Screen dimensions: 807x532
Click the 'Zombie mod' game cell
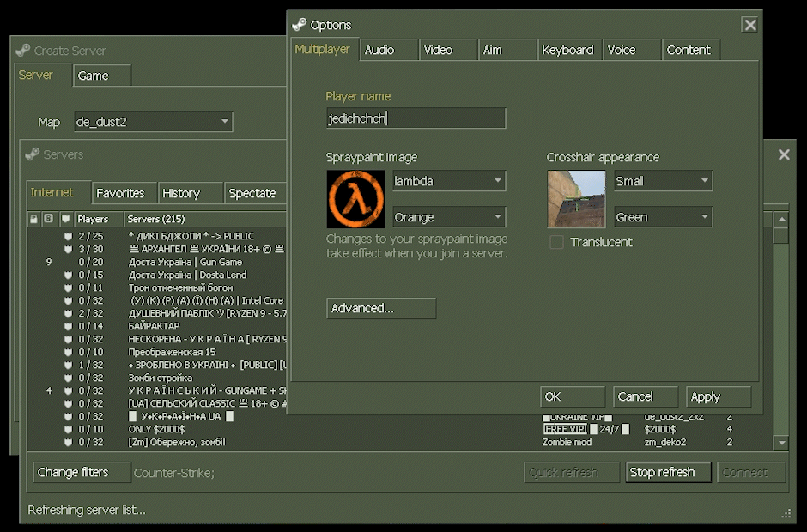pos(567,442)
